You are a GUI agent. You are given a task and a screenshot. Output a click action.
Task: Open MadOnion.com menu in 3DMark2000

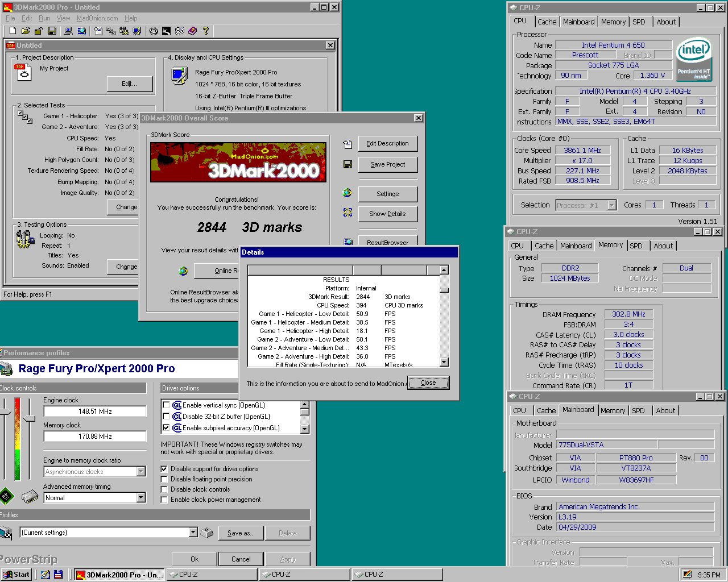click(x=97, y=18)
